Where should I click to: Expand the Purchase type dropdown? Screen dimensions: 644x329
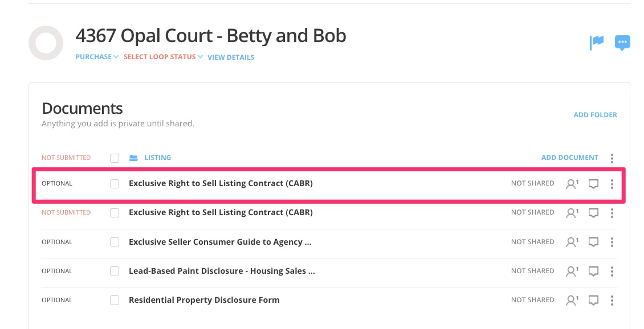[97, 57]
